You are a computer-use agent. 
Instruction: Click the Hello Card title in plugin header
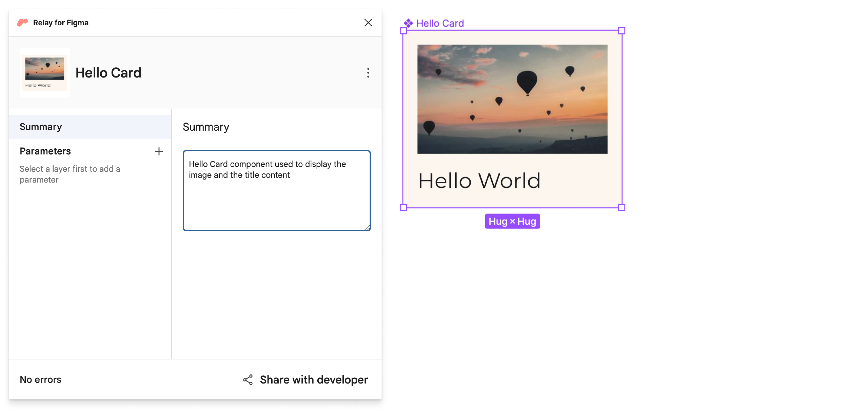[108, 73]
